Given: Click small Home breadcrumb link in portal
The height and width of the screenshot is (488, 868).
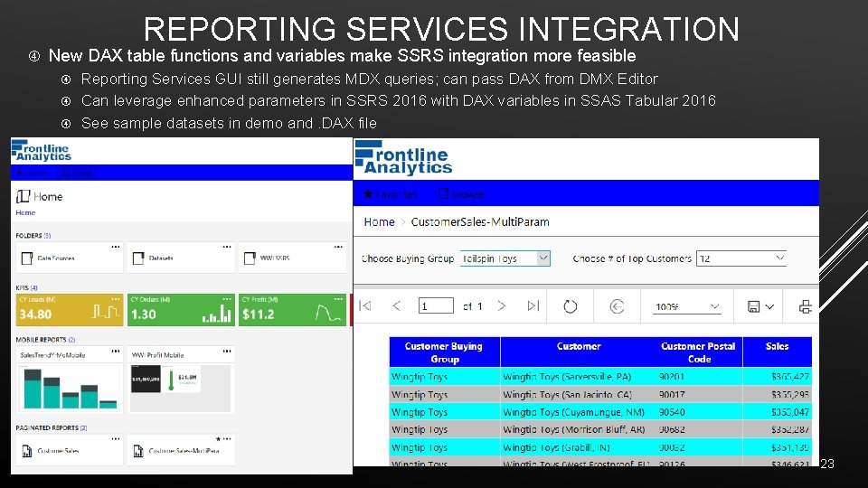Looking at the screenshot, I should point(25,212).
